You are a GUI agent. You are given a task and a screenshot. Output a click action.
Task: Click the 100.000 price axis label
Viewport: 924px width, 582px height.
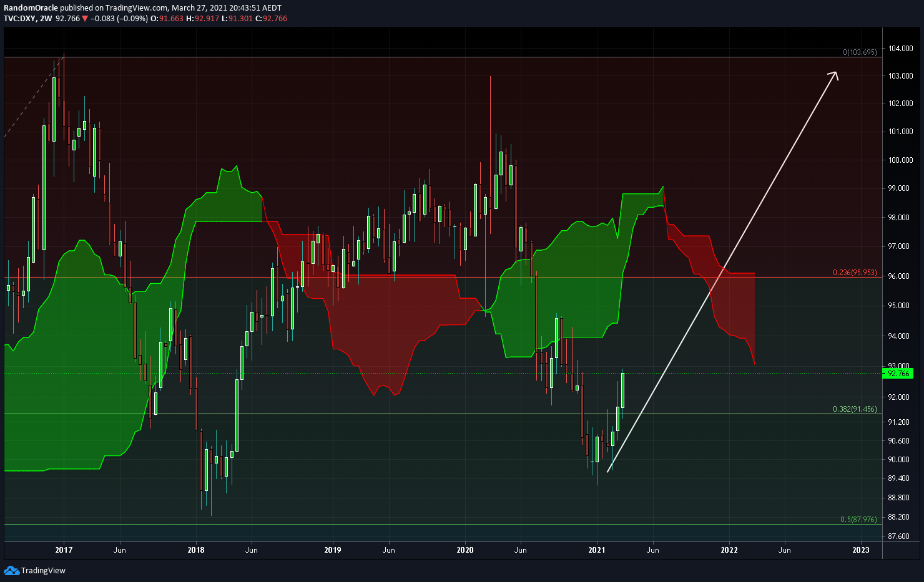tap(900, 160)
